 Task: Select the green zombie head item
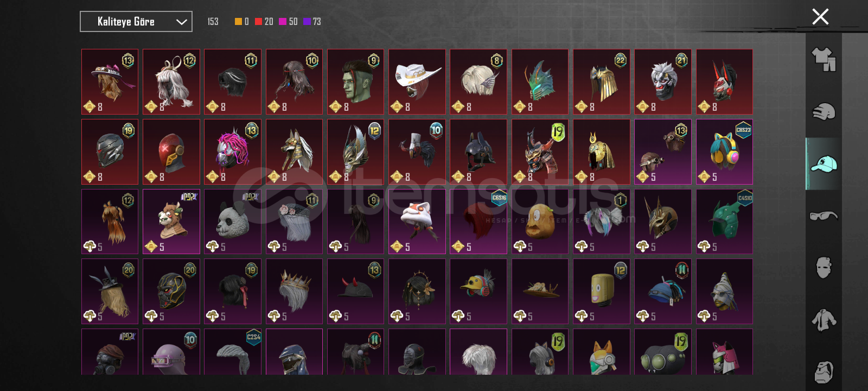355,82
